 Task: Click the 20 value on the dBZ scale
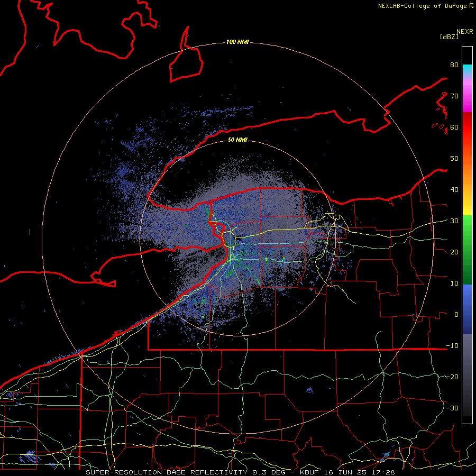[x=454, y=252]
